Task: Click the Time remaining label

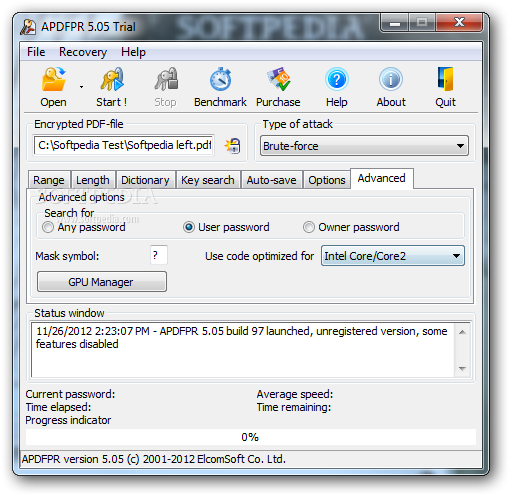Action: point(294,407)
